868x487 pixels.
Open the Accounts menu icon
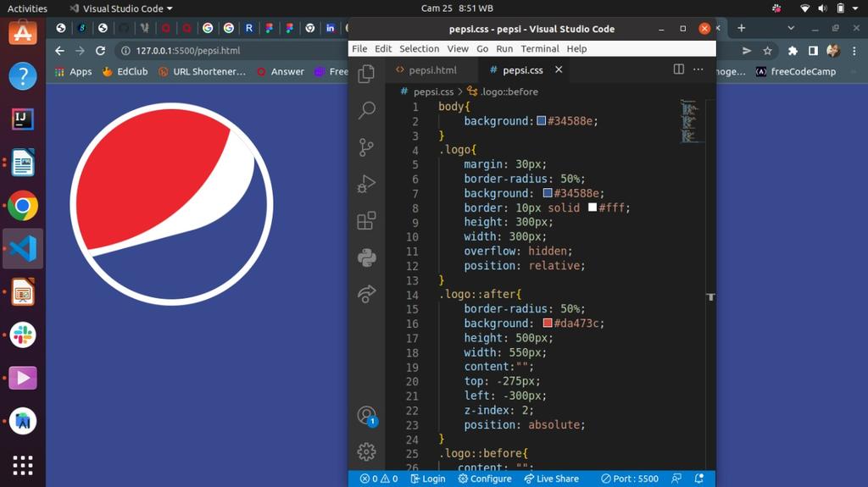[x=366, y=415]
